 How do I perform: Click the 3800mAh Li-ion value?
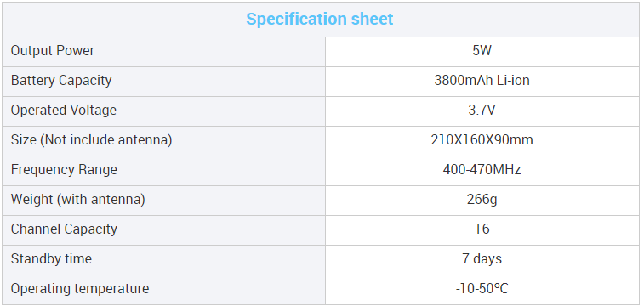(482, 80)
